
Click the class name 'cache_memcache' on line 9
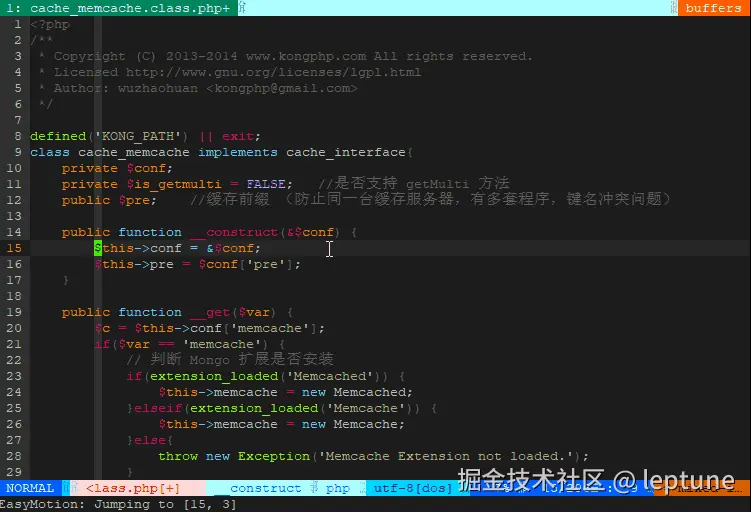[x=134, y=152]
